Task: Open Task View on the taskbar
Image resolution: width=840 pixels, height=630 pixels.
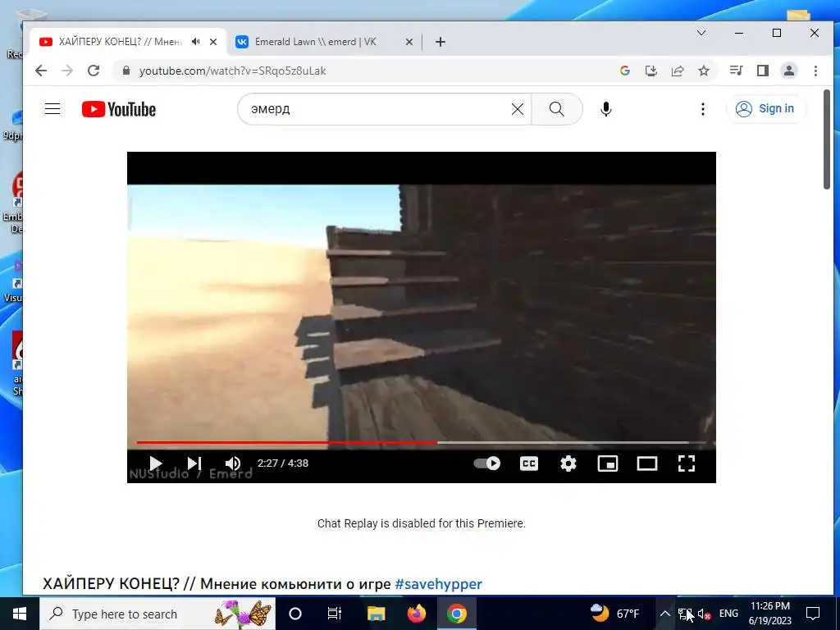Action: (335, 614)
